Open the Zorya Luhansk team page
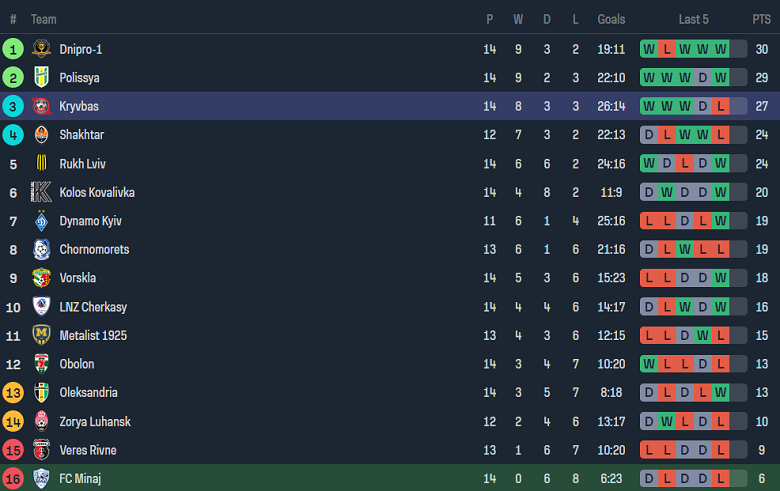 tap(95, 422)
